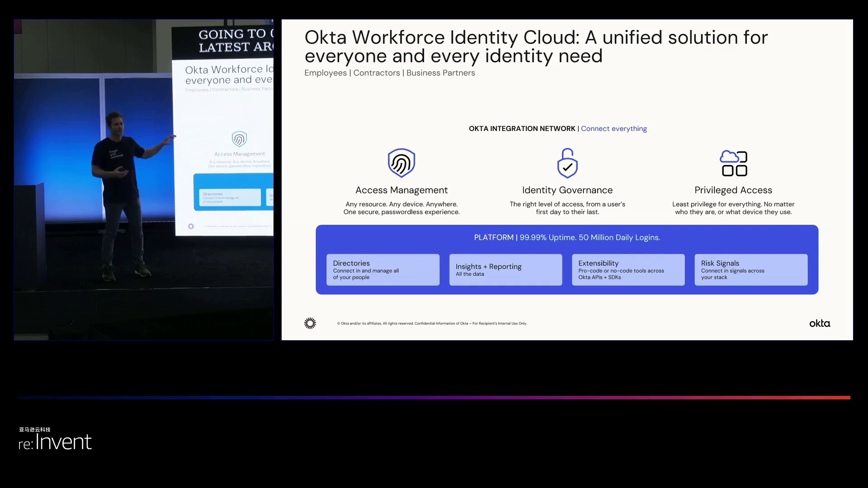Click the small sunburst logo on the stage screen
Viewport: 868px width, 488px height.
click(191, 226)
